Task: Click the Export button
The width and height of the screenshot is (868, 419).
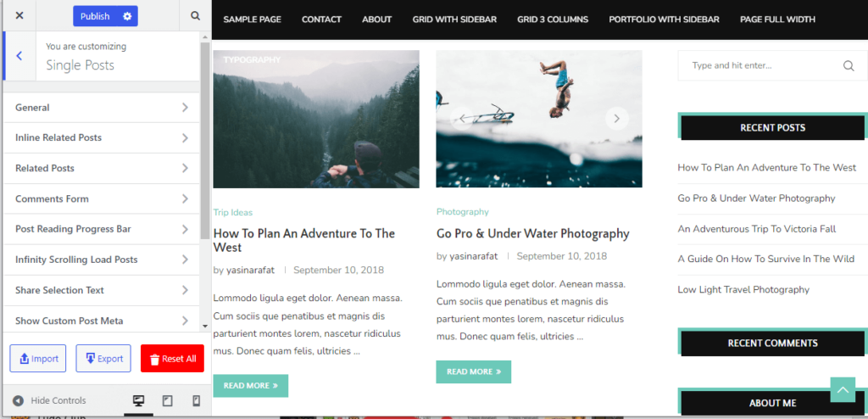Action: click(103, 359)
